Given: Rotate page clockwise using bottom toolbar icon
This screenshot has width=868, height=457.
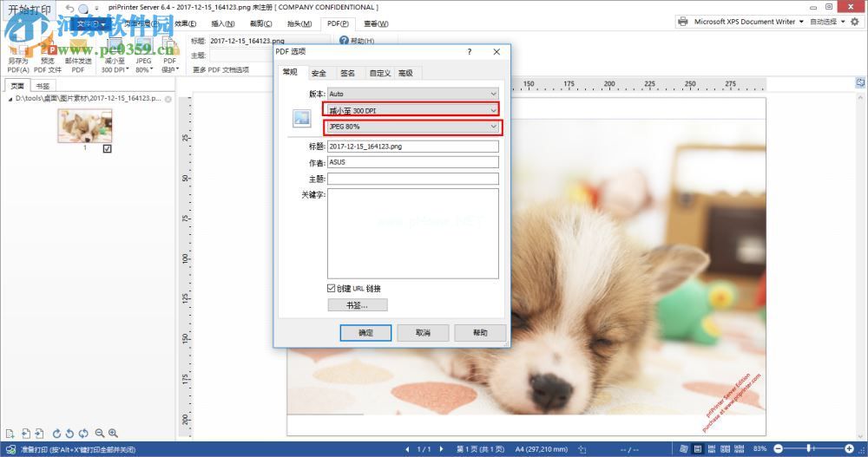Looking at the screenshot, I should 56,434.
